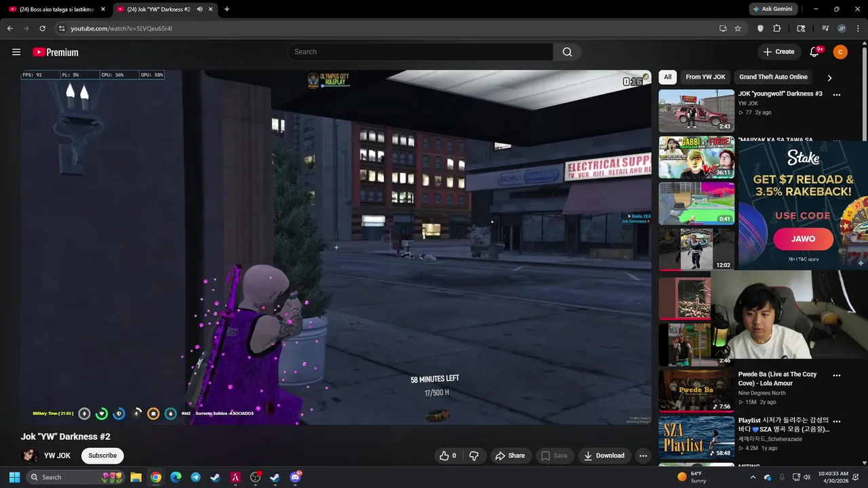Open JOK youngwolf Darkness #3 thumbnail

pos(696,110)
